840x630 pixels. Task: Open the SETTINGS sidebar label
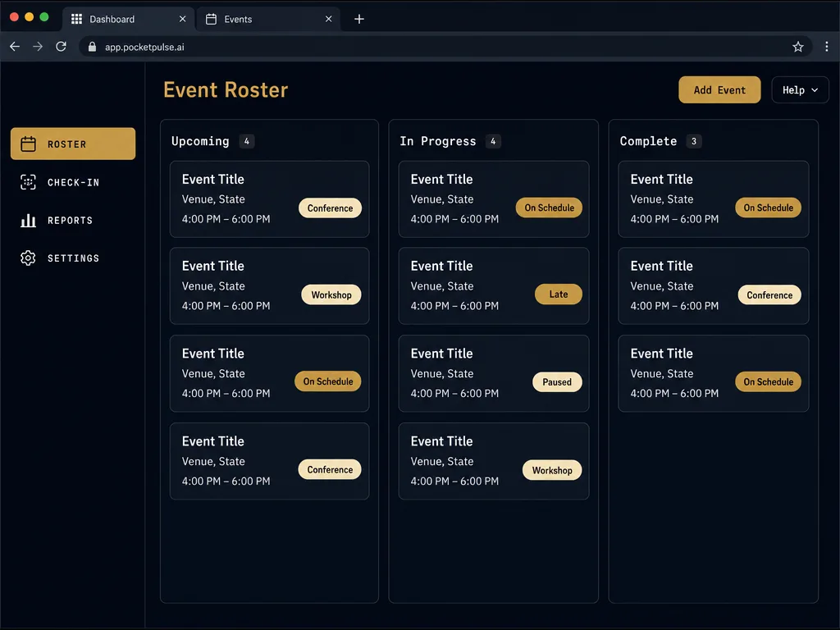click(73, 258)
